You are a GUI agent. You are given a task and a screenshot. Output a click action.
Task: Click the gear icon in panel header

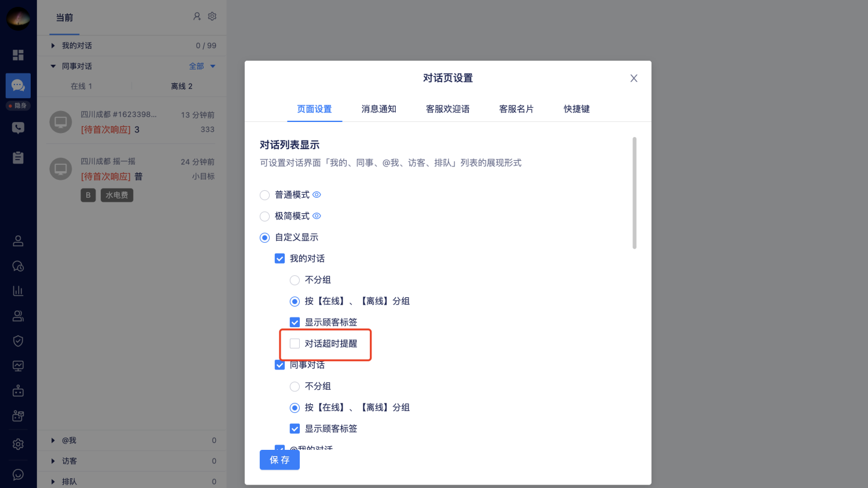[212, 17]
